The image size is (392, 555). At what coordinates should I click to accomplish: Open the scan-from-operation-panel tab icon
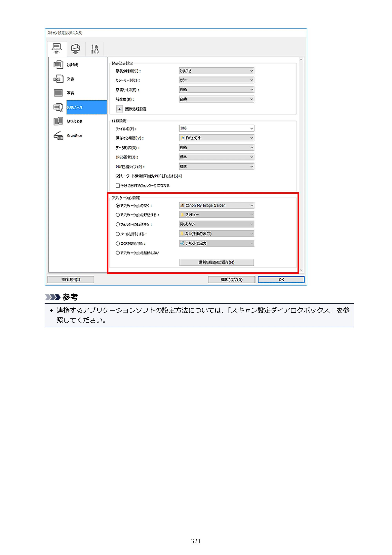tap(76, 49)
